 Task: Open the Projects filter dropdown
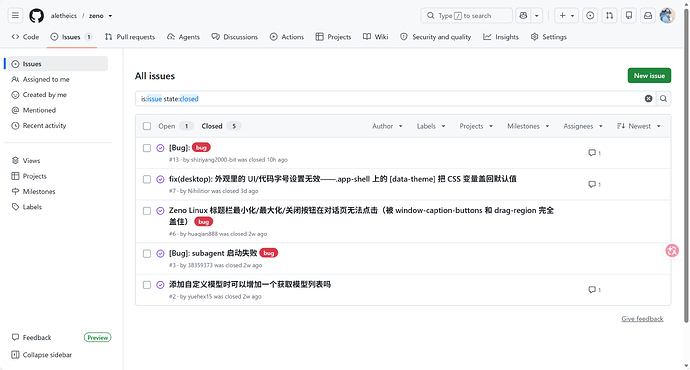(x=476, y=126)
